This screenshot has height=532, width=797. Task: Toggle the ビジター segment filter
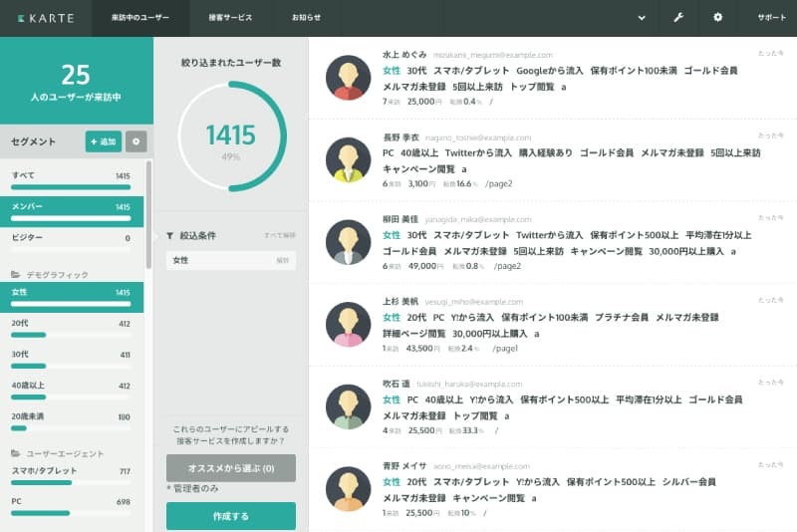pyautogui.click(x=71, y=243)
